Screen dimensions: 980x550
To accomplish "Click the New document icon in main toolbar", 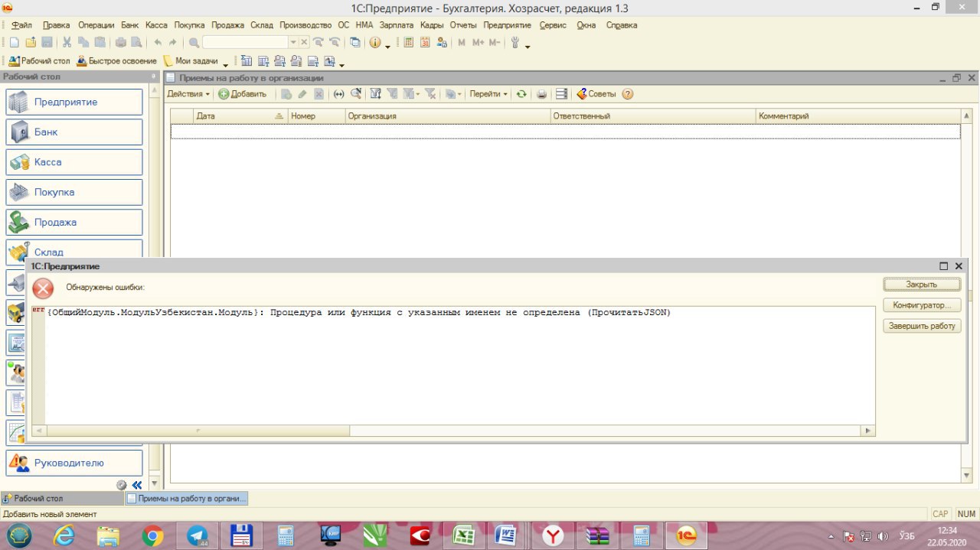I will 14,43.
